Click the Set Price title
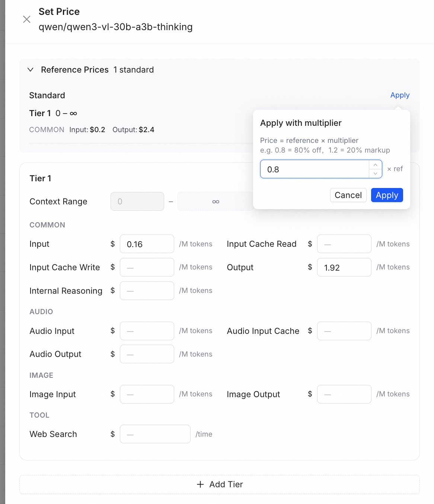 click(59, 12)
